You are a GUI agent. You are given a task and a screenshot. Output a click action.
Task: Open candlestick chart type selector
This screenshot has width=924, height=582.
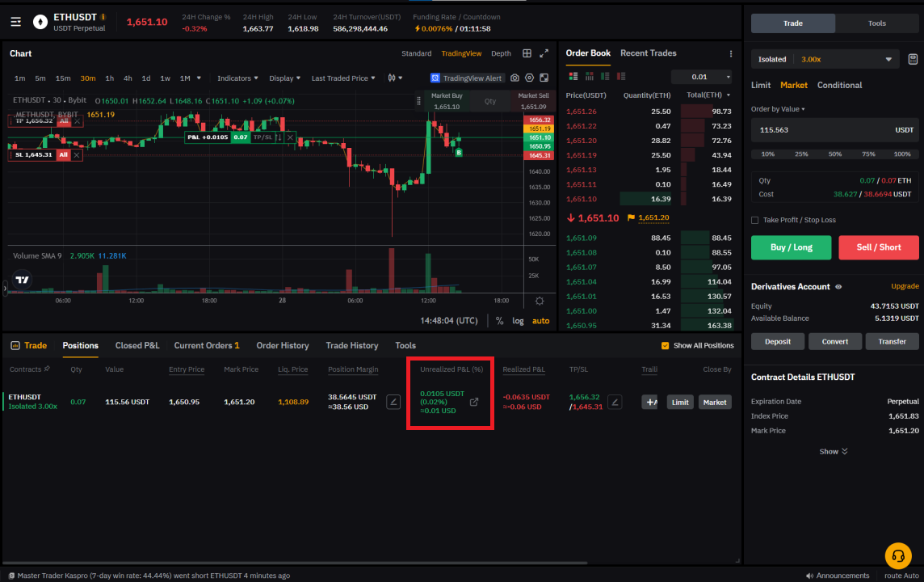click(x=395, y=78)
